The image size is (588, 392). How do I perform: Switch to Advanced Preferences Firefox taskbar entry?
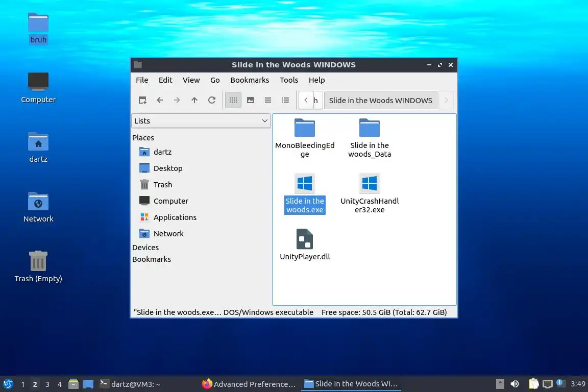pos(249,384)
